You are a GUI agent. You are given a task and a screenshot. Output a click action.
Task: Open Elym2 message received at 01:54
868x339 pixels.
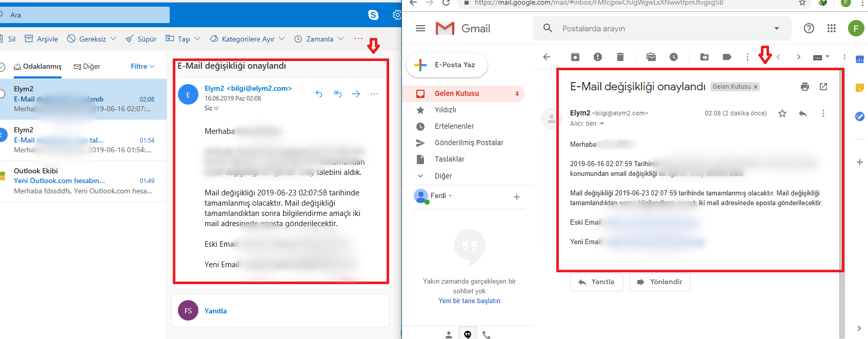83,140
